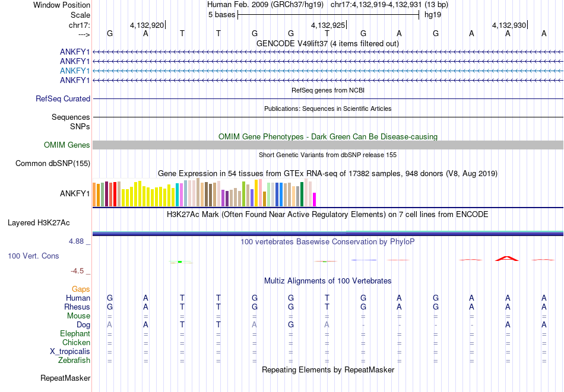This screenshot has height=392, width=564.
Task: Click the Scale label on the left
Action: (x=80, y=15)
